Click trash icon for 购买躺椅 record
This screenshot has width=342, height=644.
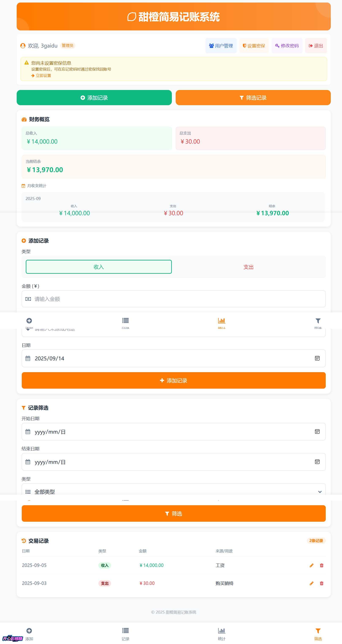[322, 584]
